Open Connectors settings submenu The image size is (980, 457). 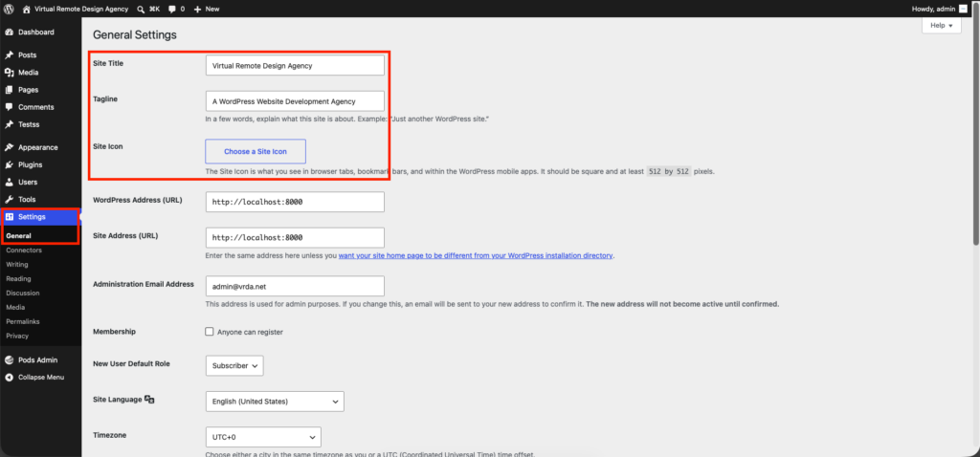tap(24, 250)
